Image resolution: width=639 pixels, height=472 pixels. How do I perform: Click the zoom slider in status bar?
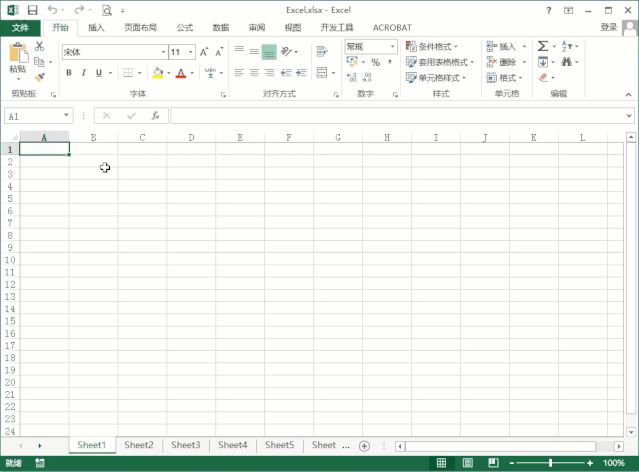[549, 463]
